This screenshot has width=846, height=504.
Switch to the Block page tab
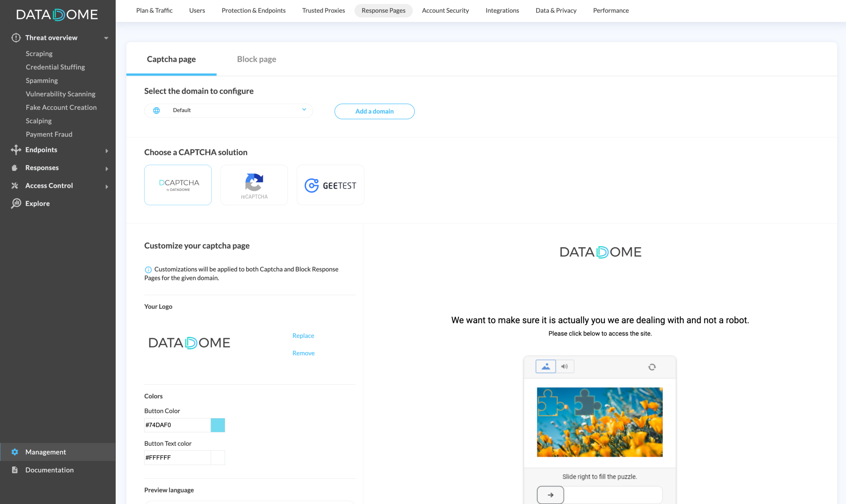point(256,59)
